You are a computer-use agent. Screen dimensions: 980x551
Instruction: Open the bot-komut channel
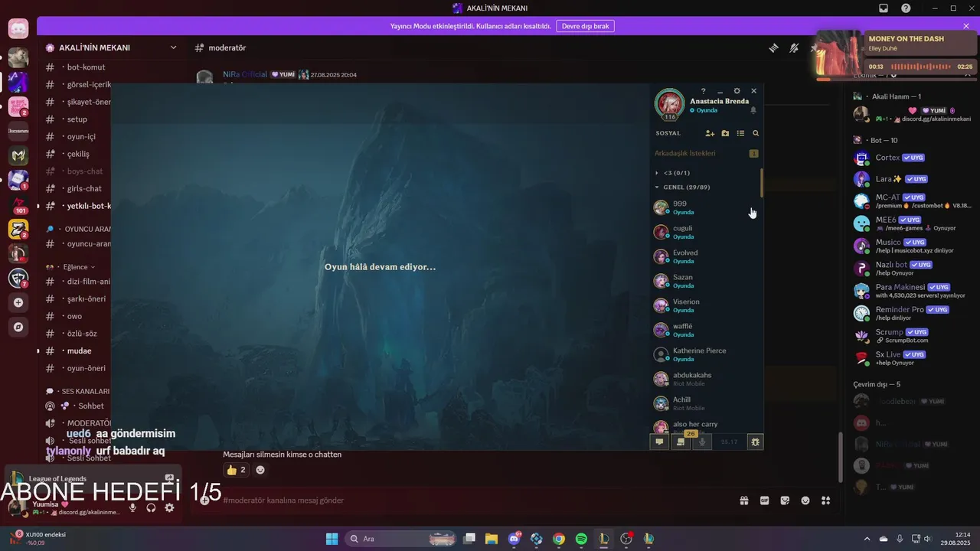[77, 67]
